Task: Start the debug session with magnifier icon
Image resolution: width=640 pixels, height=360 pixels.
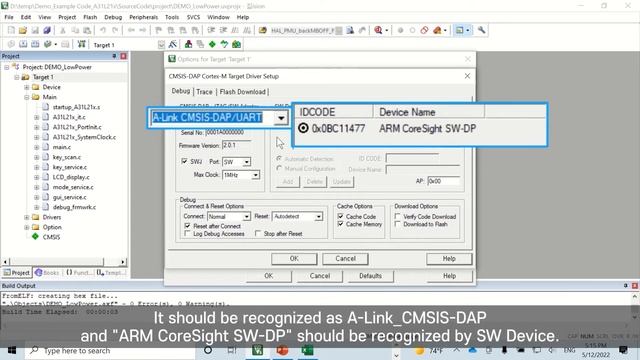Action: tap(378, 30)
